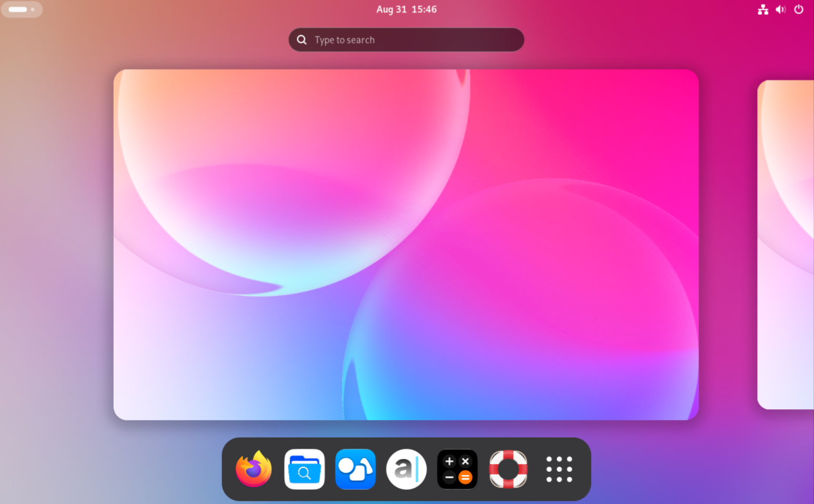Open the clock showing Aug 31 15:46
814x504 pixels.
[406, 9]
